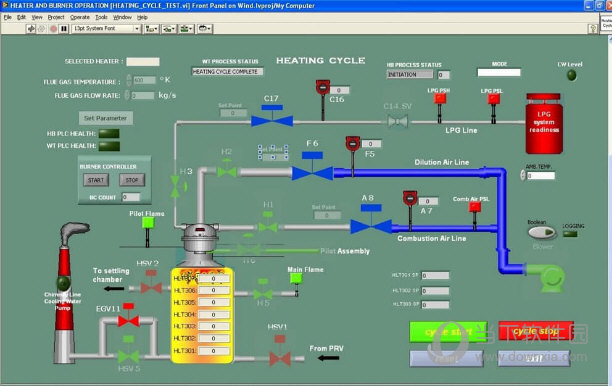The image size is (612, 386).
Task: Click the red cycle stop button
Action: click(x=536, y=331)
